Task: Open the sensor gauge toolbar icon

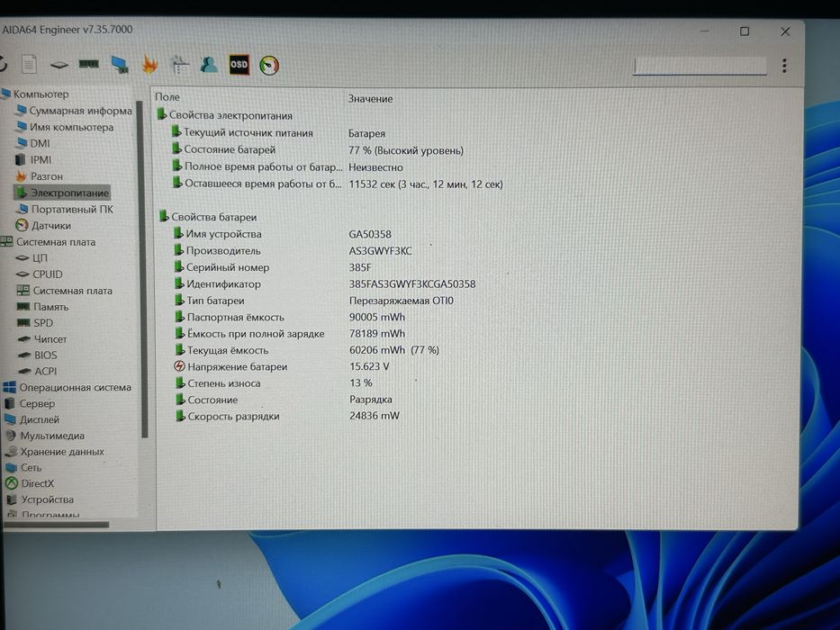Action: click(x=269, y=66)
